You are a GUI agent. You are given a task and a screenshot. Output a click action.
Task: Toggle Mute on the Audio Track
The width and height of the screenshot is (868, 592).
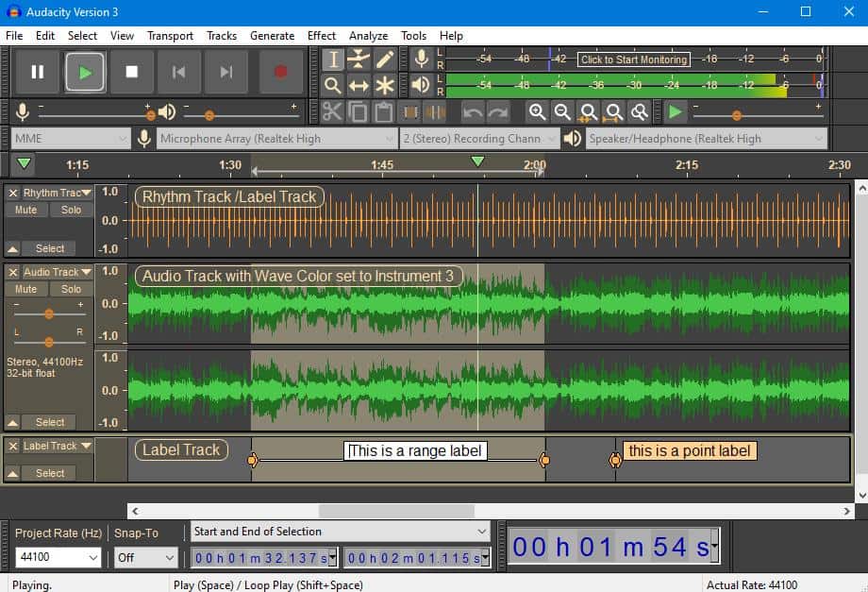pyautogui.click(x=26, y=289)
